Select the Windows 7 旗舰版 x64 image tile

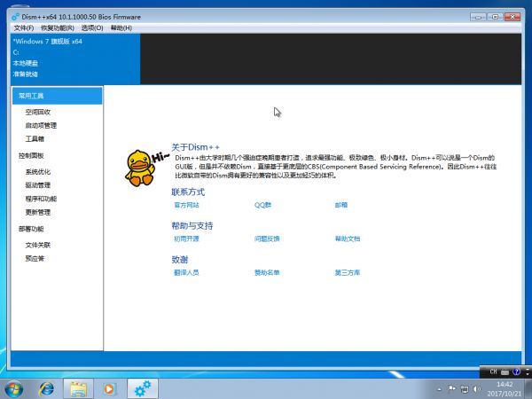tap(75, 59)
